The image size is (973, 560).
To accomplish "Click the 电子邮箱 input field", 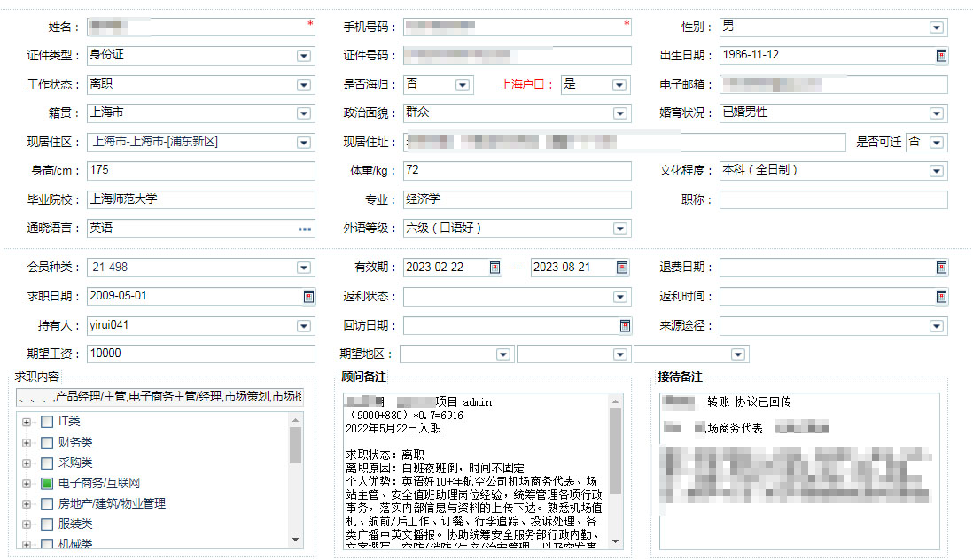I will [x=834, y=85].
